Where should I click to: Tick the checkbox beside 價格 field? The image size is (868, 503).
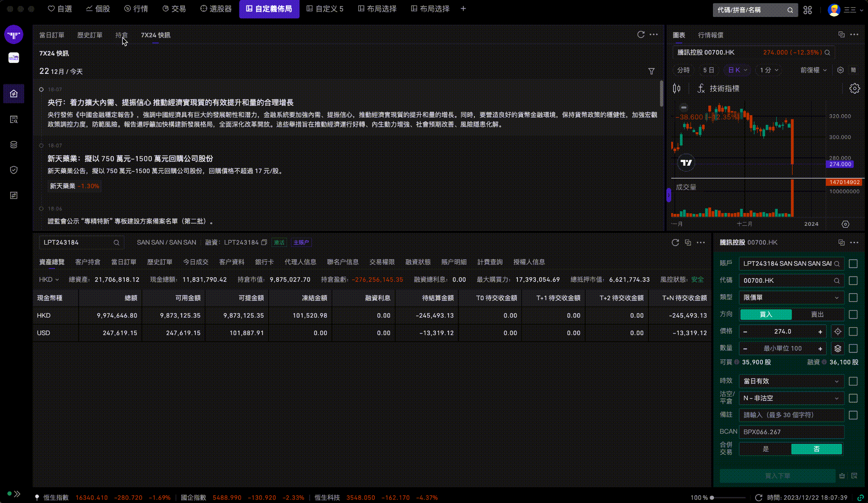(x=853, y=331)
